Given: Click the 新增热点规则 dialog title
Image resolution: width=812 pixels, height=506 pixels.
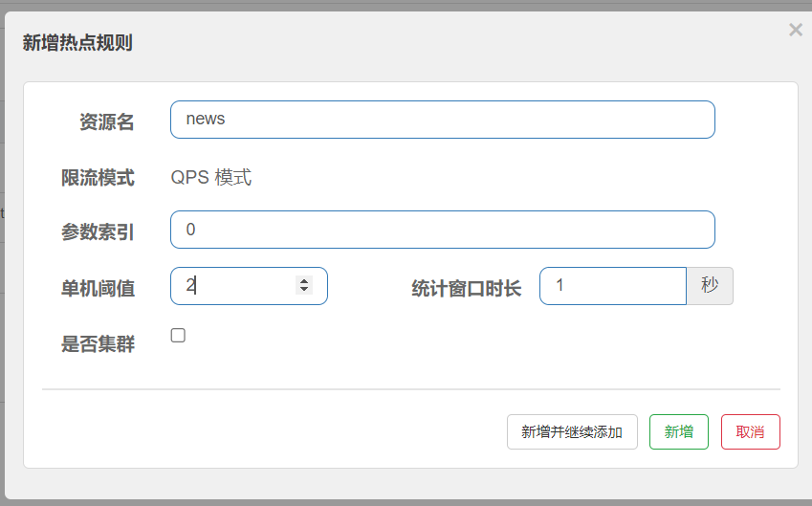Looking at the screenshot, I should click(x=77, y=42).
